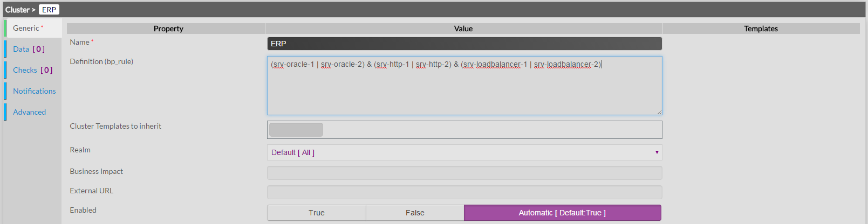This screenshot has height=224, width=868.
Task: Set Enabled to False
Action: click(x=415, y=213)
